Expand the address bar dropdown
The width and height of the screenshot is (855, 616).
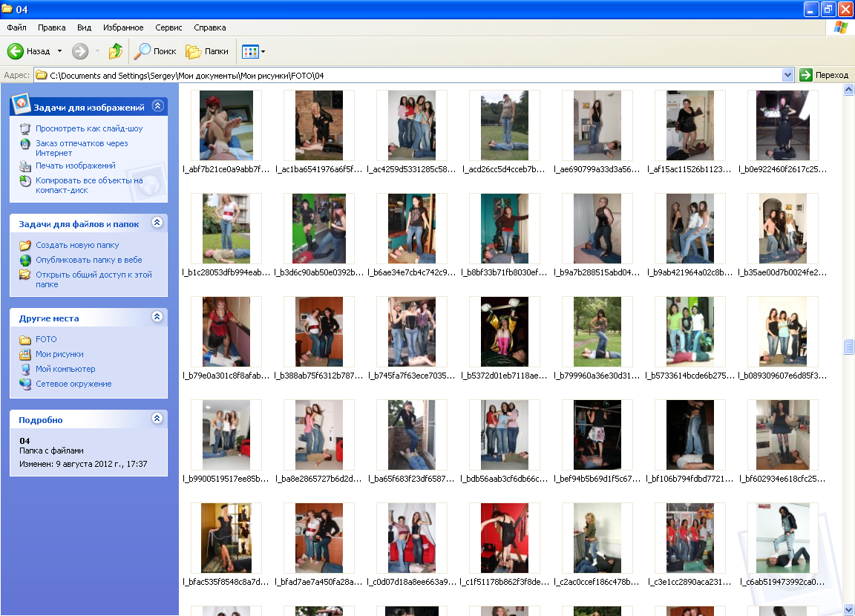pos(787,75)
